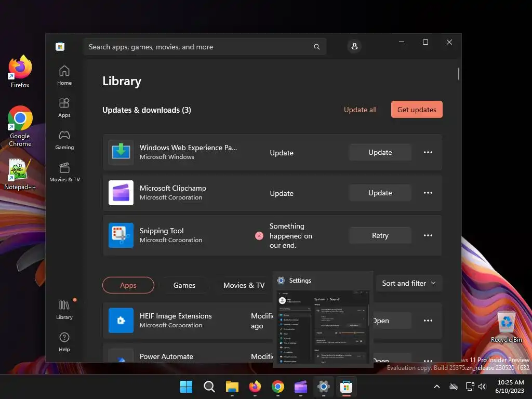
Task: Click the OneDrive cloud tray icon
Action: pos(454,387)
